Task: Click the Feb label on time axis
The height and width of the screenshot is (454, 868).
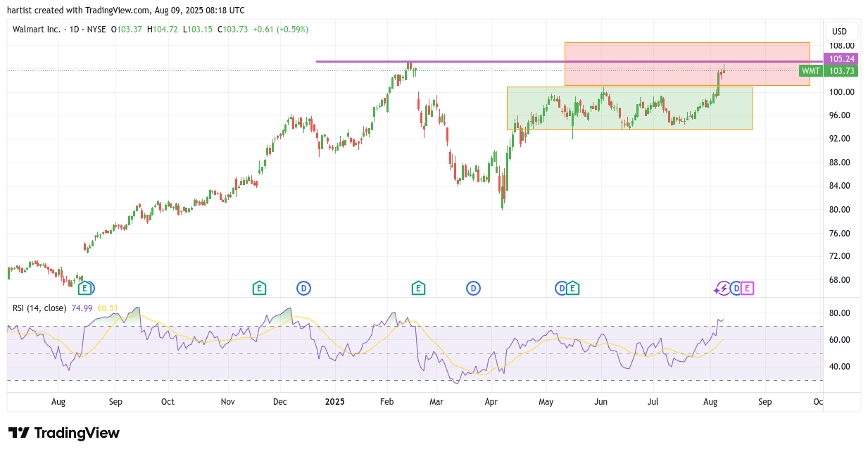Action: click(386, 402)
